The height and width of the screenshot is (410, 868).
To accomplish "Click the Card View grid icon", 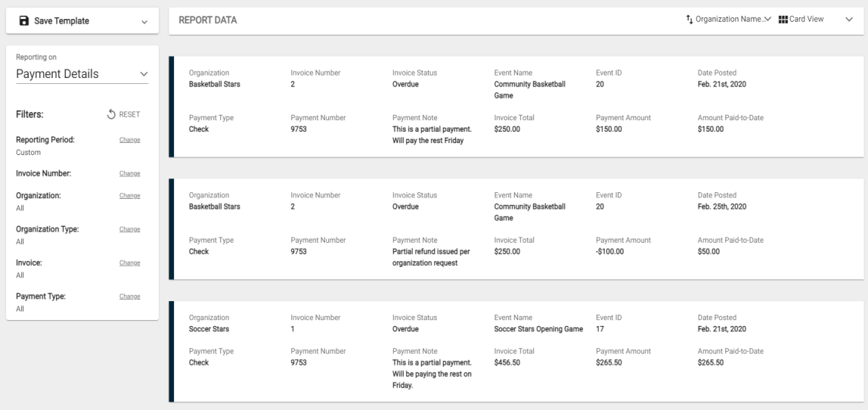I will [x=783, y=20].
